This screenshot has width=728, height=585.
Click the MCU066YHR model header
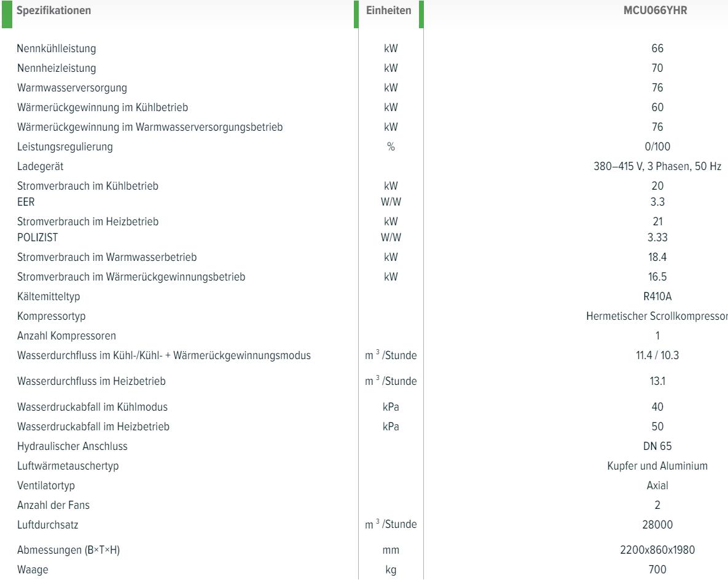656,12
